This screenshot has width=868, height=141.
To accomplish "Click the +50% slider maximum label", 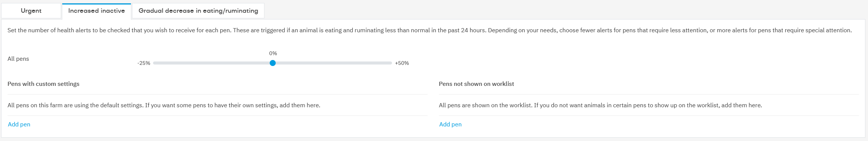I will pyautogui.click(x=402, y=63).
